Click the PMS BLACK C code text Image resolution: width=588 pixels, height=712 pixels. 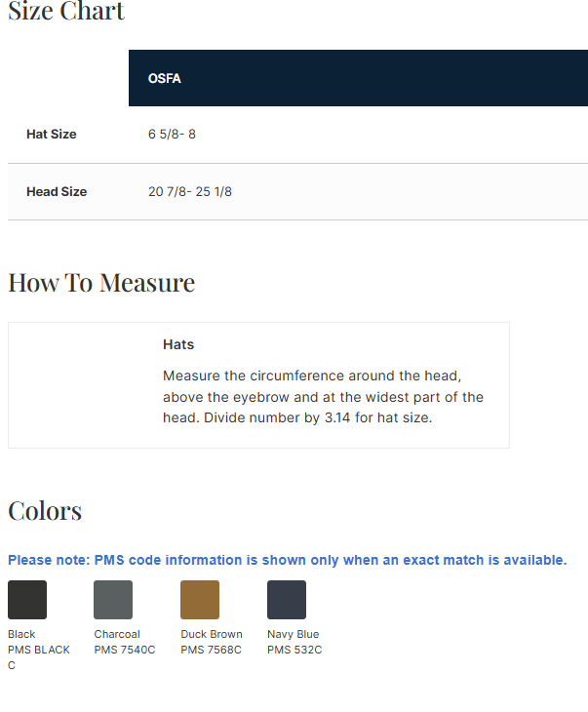coord(39,656)
